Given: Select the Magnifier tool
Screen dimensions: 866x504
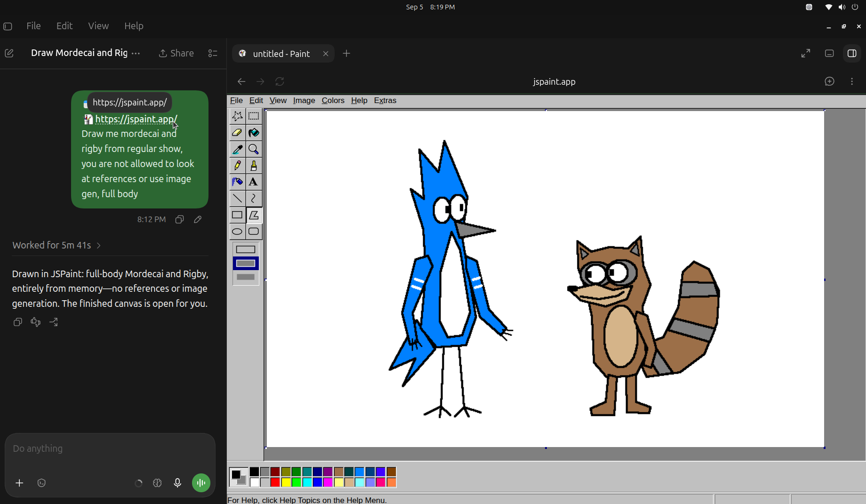Looking at the screenshot, I should coord(254,149).
